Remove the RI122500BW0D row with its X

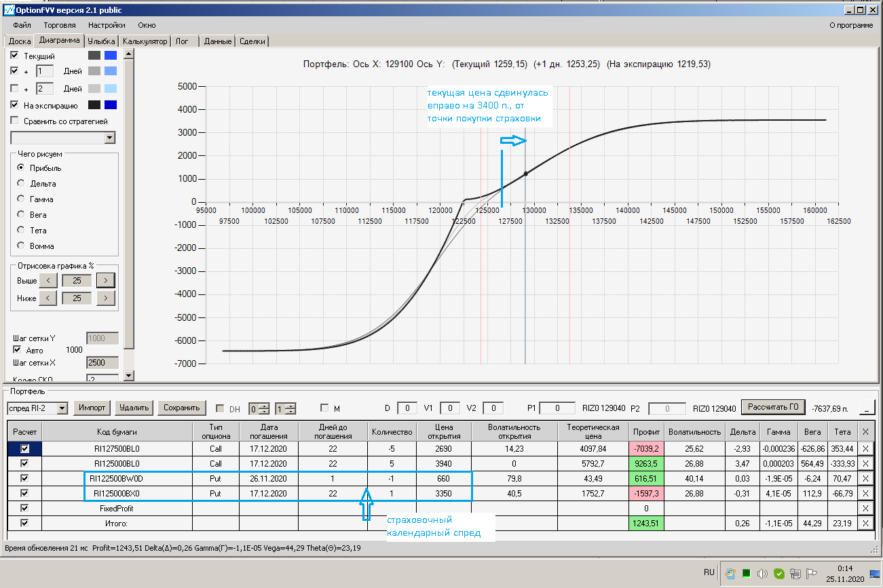pos(865,478)
